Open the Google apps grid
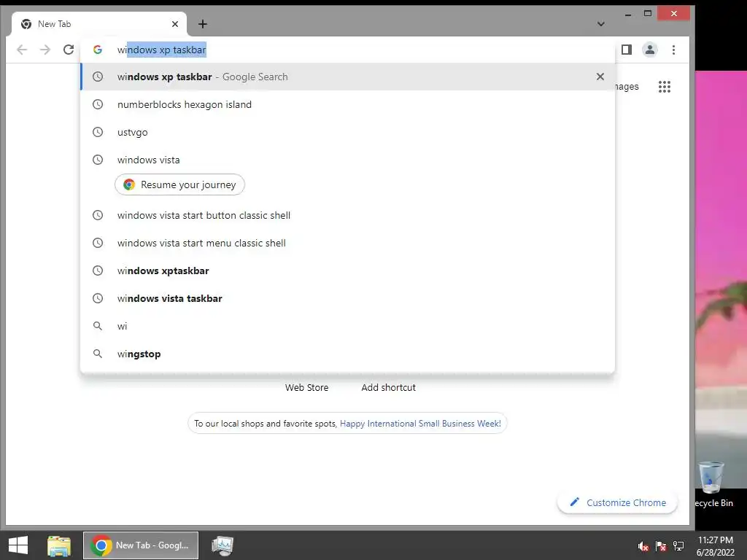 coord(665,87)
